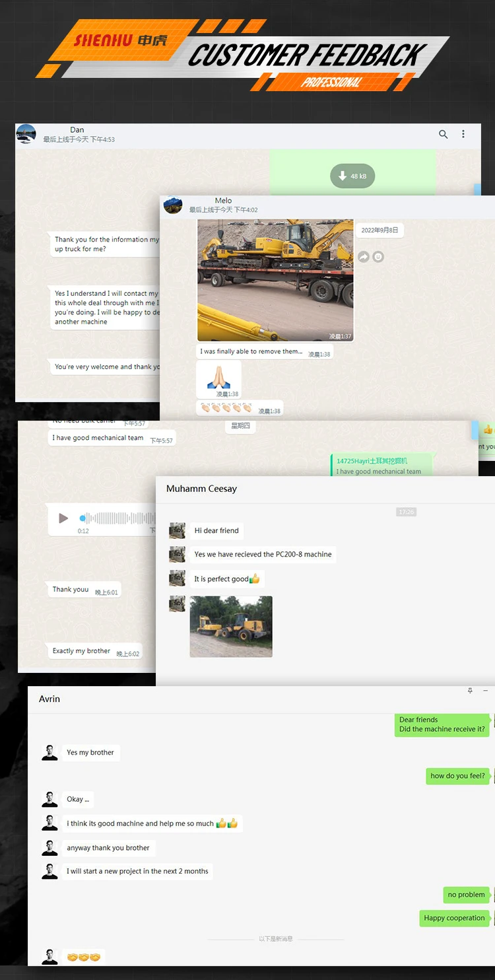Image resolution: width=495 pixels, height=980 pixels.
Task: Click the 'Muhamm Ceesay' chat title
Action: pyautogui.click(x=201, y=489)
